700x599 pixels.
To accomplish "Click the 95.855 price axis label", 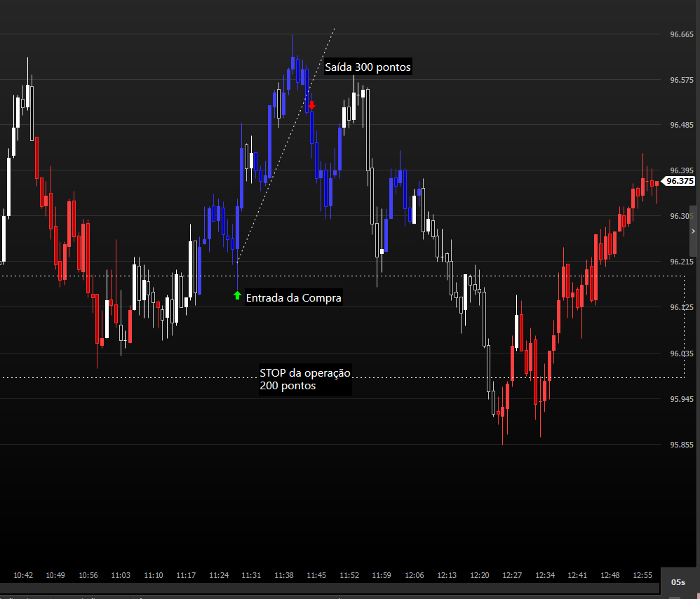I will pyautogui.click(x=682, y=445).
